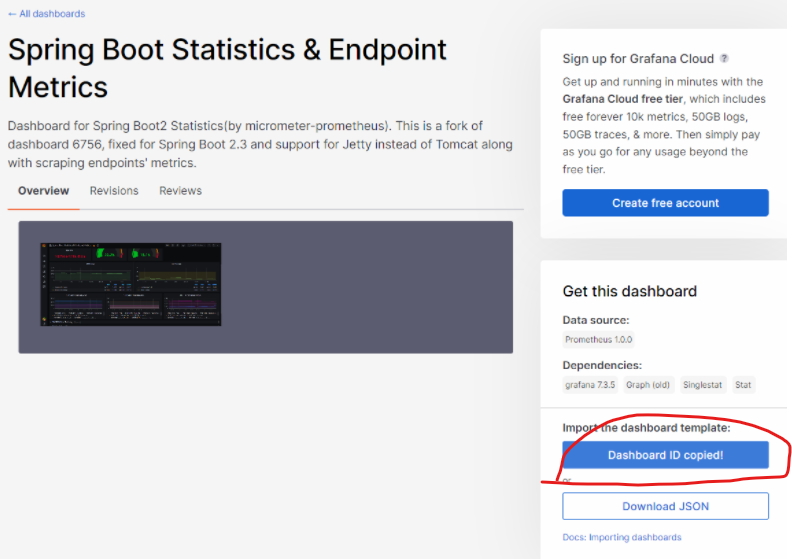Switch to the Reviews tab
Screen dimensions: 792x559
coord(180,191)
